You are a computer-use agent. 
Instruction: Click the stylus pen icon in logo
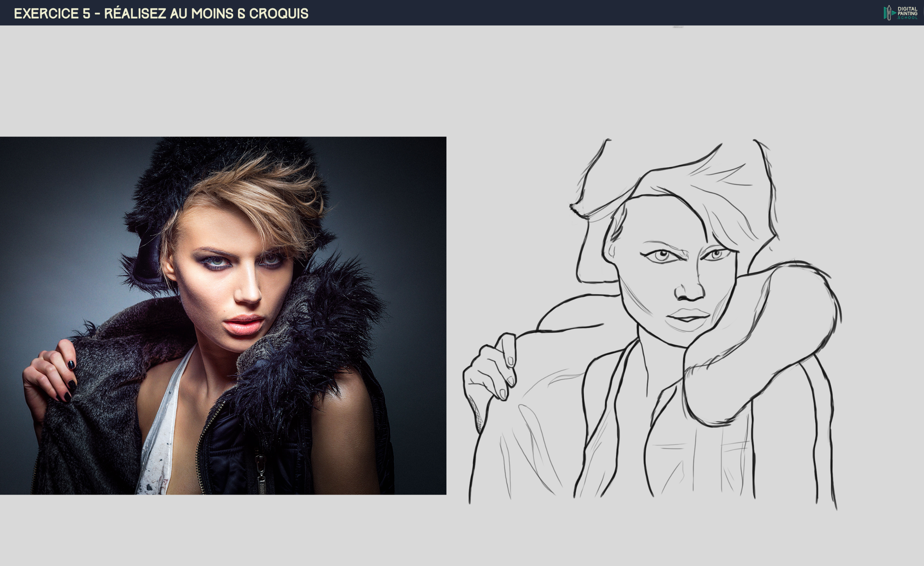pos(889,13)
